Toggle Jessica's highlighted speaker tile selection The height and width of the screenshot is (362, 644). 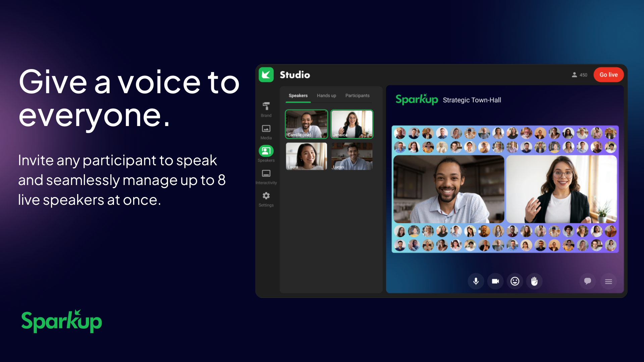click(x=352, y=124)
